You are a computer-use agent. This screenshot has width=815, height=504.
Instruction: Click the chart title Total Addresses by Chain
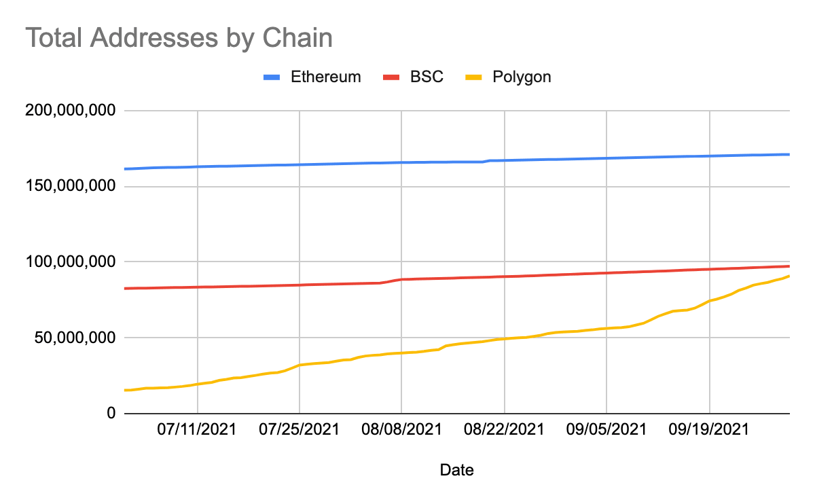pos(179,38)
